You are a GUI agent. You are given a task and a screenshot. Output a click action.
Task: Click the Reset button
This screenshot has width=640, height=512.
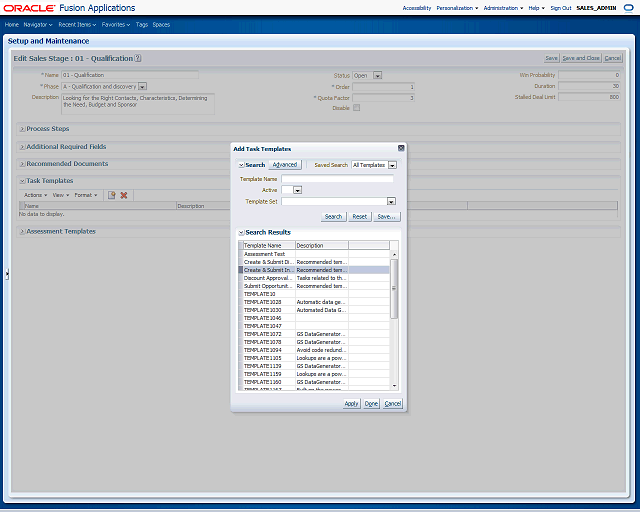tap(360, 217)
